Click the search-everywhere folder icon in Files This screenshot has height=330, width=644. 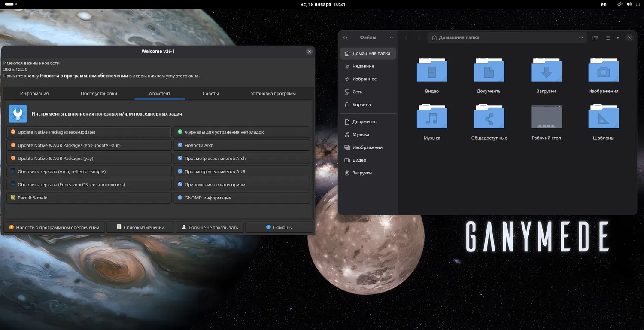tap(595, 38)
